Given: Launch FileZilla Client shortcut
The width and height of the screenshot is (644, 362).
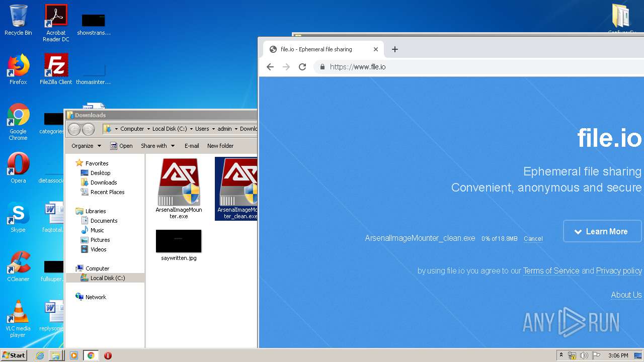Looking at the screenshot, I should pos(56,69).
